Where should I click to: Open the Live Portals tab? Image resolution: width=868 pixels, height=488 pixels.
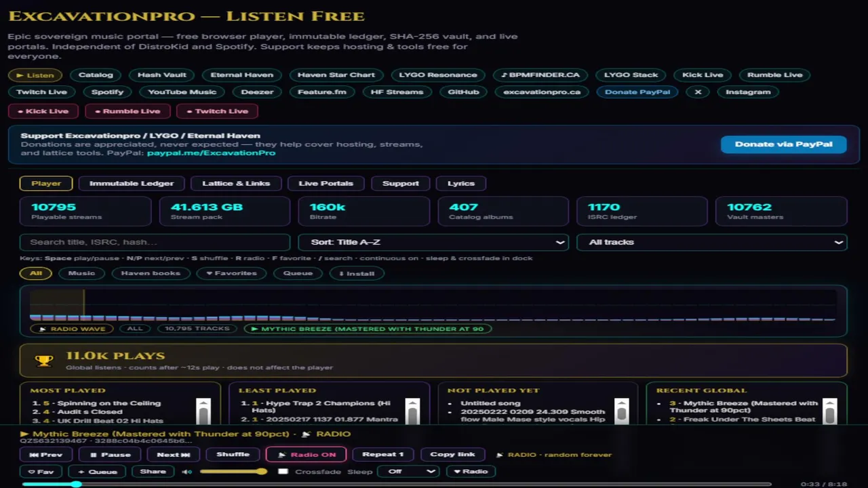click(325, 184)
